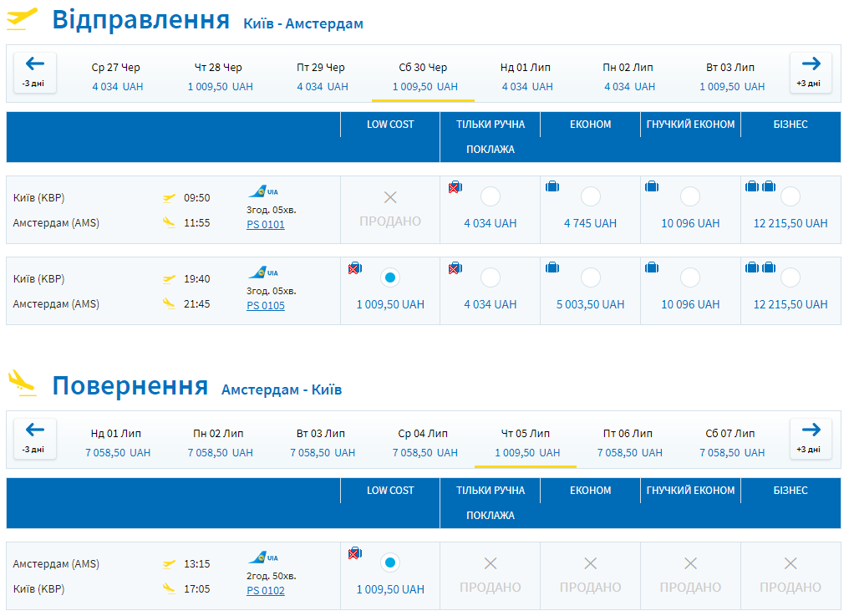The height and width of the screenshot is (616, 849).
Task: Select the 4 745 UAH Економ fare radio
Action: 590,196
